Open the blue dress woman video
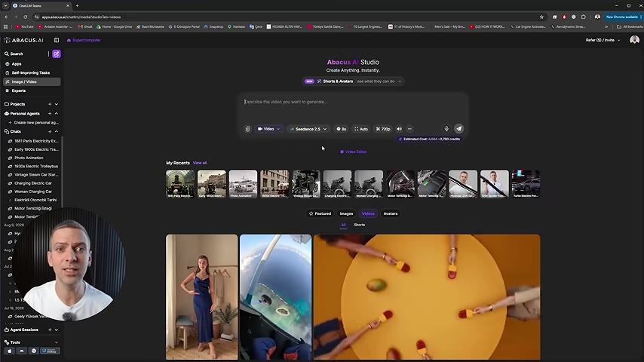Image resolution: width=644 pixels, height=362 pixels. [201, 297]
